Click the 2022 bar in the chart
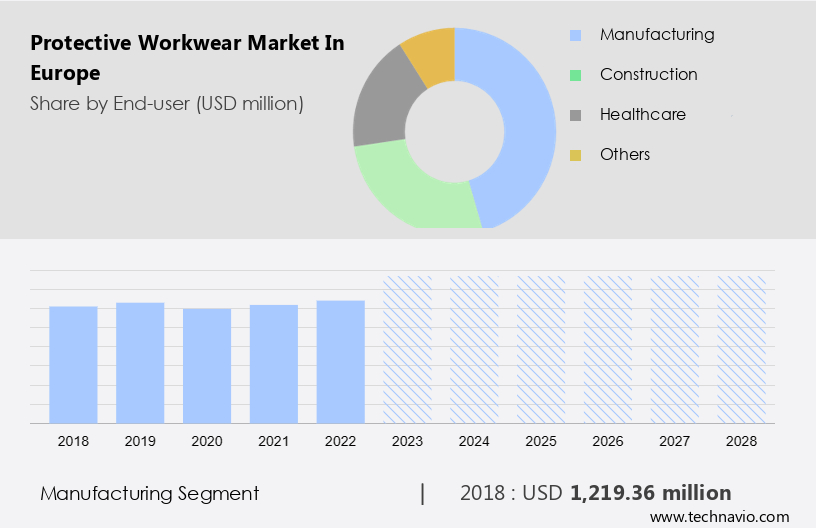Screen dimensions: 816x528 point(341,361)
